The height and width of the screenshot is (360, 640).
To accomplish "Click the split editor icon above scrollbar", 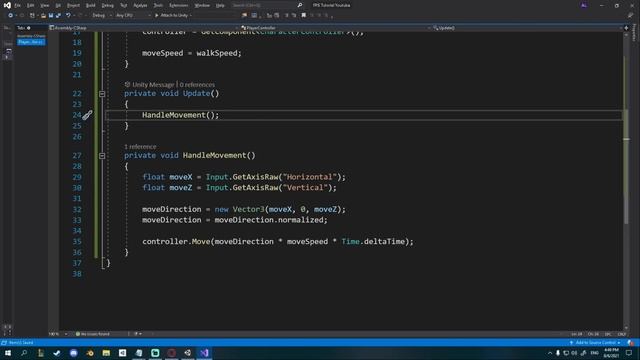I will click(x=626, y=28).
